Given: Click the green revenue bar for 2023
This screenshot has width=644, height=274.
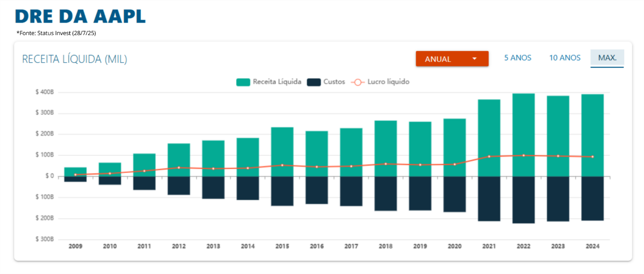Looking at the screenshot, I should click(558, 136).
